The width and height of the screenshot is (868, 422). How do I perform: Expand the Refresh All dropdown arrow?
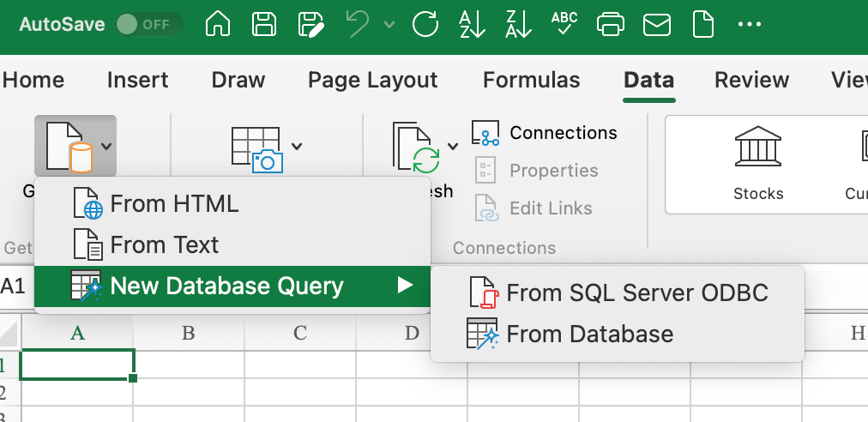[453, 146]
